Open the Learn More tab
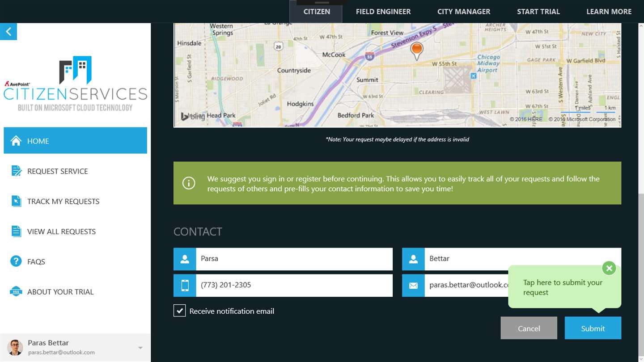644x362 pixels. click(609, 12)
